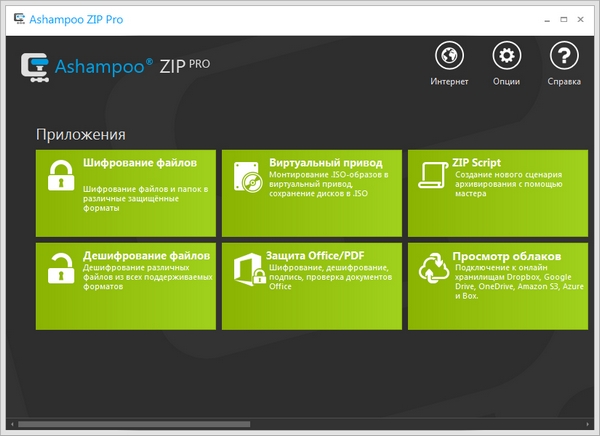Screen dimensions: 600x436
Task: Click the scroll icon on ZIP Script
Action: pos(432,177)
